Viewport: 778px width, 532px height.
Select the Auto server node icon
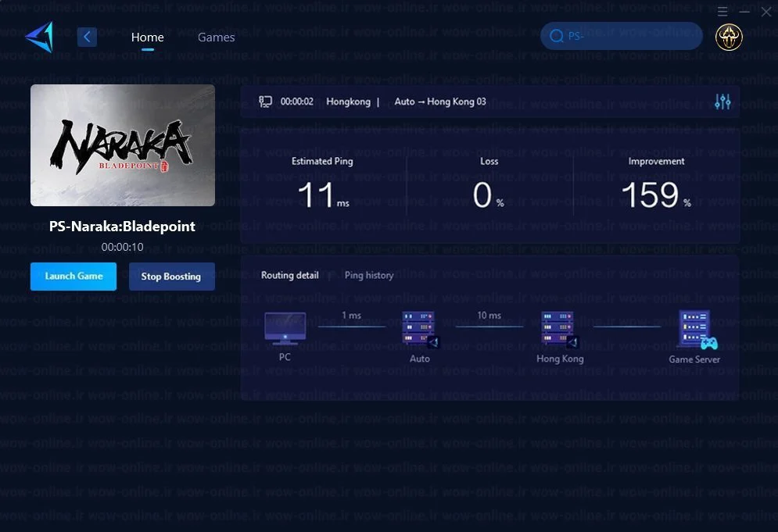[x=420, y=329]
